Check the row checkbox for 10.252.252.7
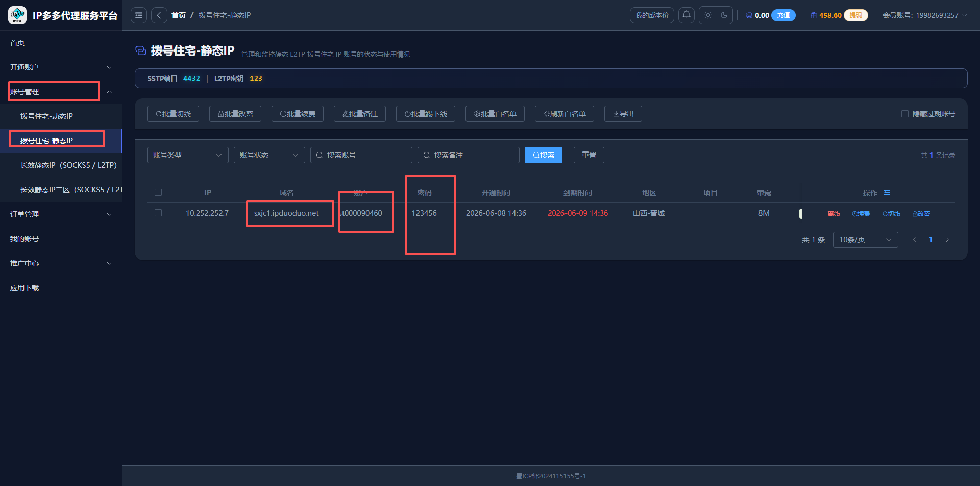The height and width of the screenshot is (486, 980). coord(158,213)
